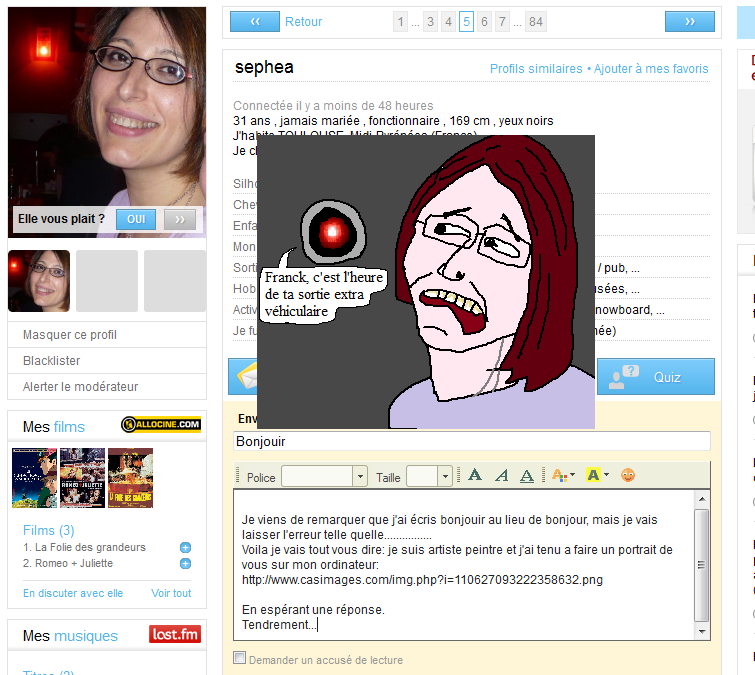The height and width of the screenshot is (675, 755).
Task: Insert an emoticon with the smiley icon
Action: [628, 476]
